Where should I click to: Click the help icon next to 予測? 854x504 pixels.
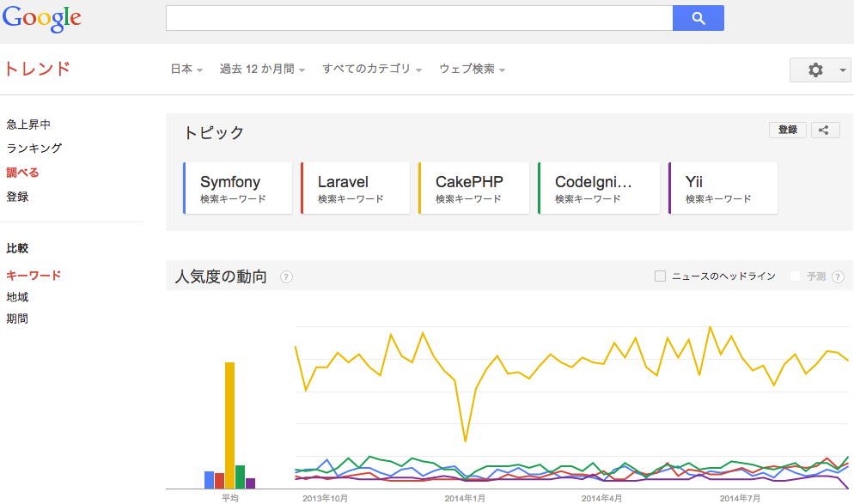839,277
